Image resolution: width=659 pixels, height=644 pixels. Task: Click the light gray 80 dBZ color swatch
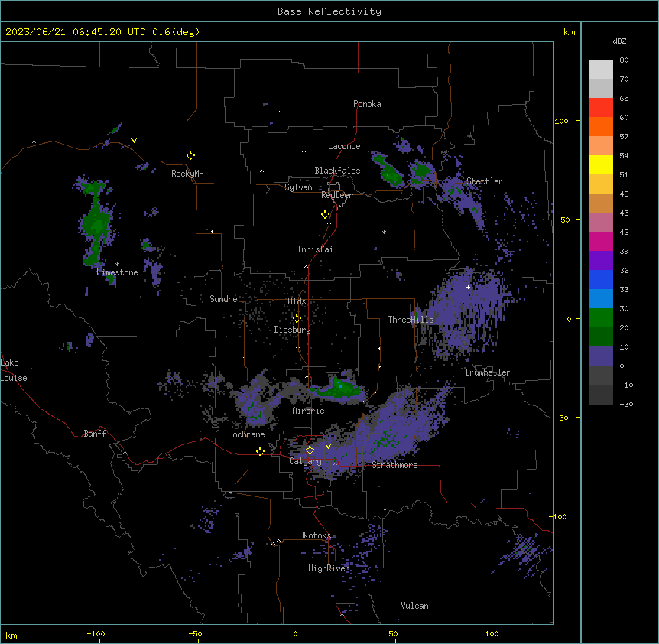601,70
